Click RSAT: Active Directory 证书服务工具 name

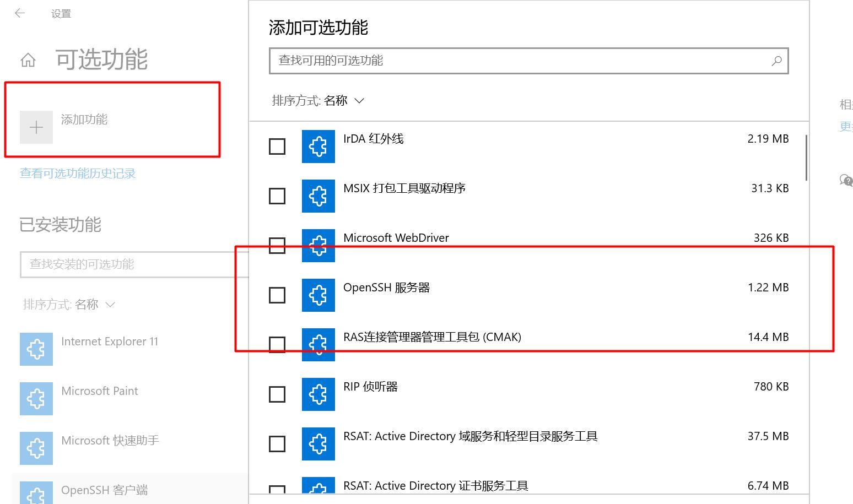(436, 486)
